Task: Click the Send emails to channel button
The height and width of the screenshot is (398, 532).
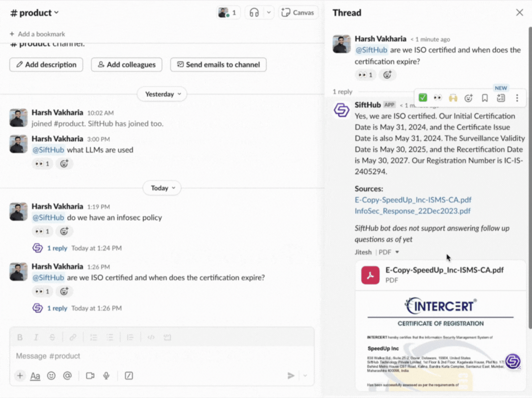Action: point(218,65)
